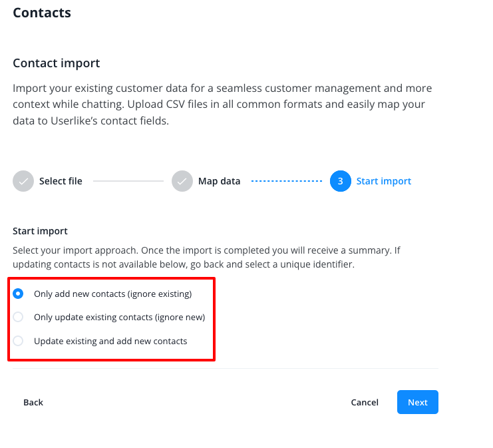Switch to the "Map data" step label
Screen dimensions: 493x448
219,181
